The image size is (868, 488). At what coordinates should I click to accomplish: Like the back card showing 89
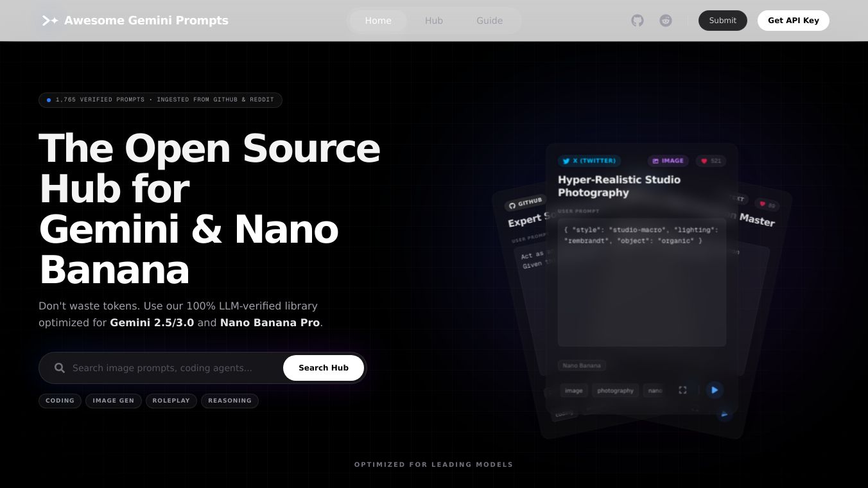click(767, 205)
